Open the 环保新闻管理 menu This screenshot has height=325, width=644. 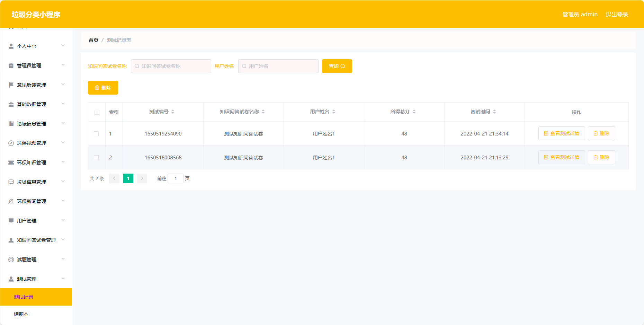click(36, 201)
